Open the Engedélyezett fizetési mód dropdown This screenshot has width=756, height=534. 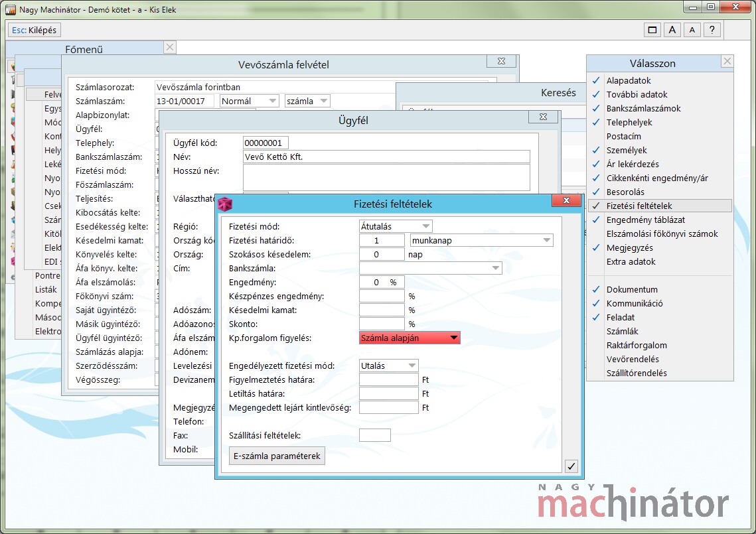[389, 366]
